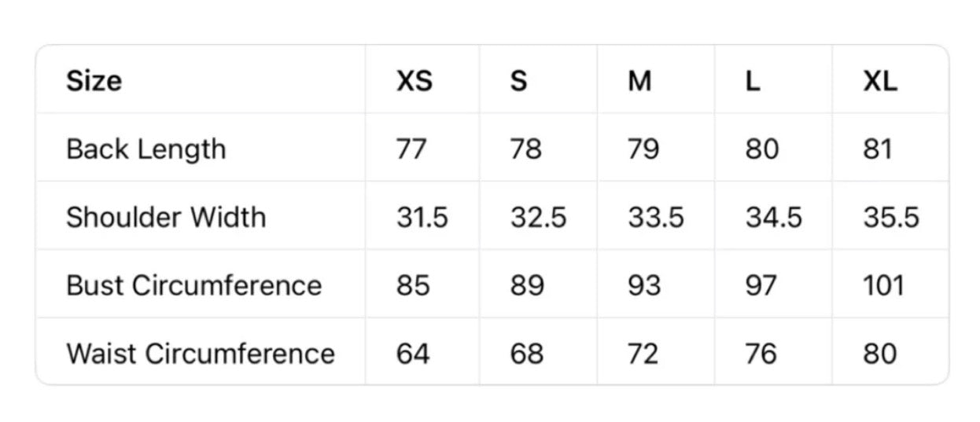Select the XS column header

point(414,80)
